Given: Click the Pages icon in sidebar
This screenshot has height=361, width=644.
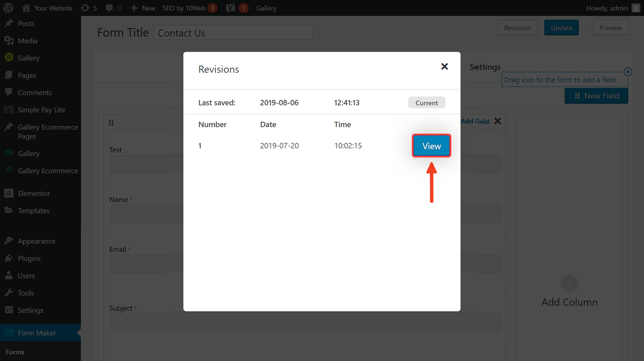Looking at the screenshot, I should click(x=9, y=75).
